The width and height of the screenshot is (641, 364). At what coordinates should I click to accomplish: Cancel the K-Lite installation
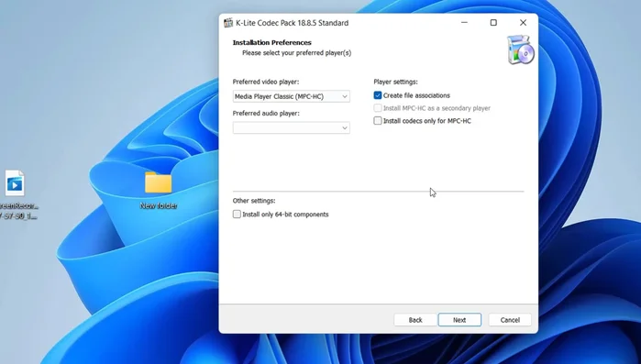click(510, 320)
